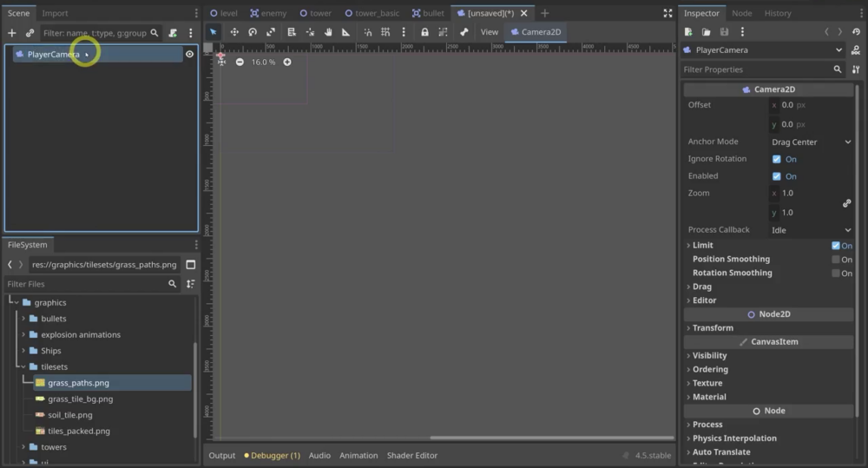
Task: Toggle FileSystem split mode button
Action: pyautogui.click(x=191, y=265)
